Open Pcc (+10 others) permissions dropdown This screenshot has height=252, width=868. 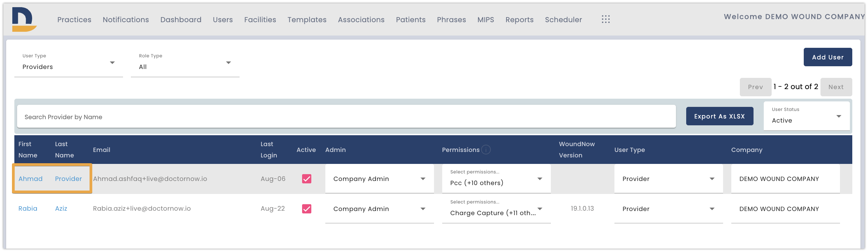(496, 179)
